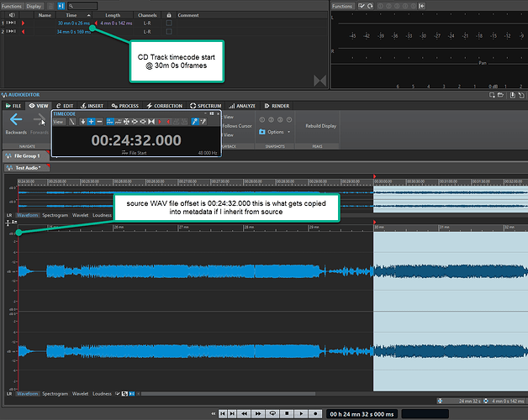Click the record button in transport bar
Image resolution: width=528 pixels, height=420 pixels.
point(315,413)
